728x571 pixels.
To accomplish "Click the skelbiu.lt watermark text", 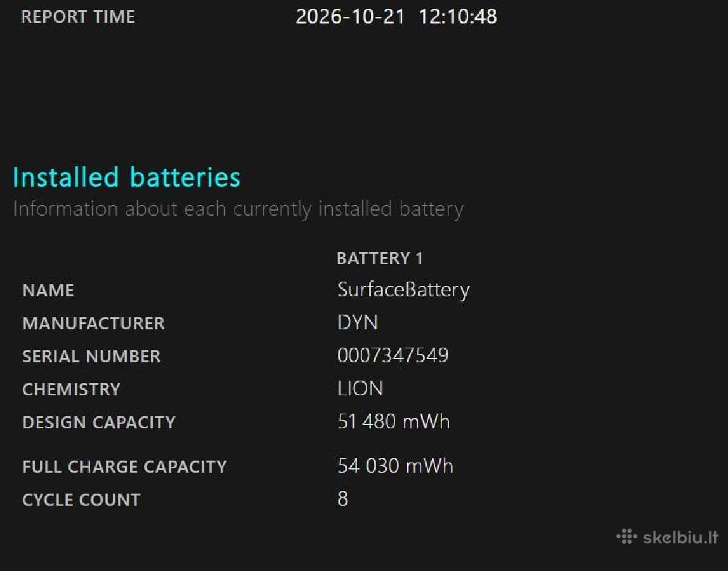I will 680,537.
